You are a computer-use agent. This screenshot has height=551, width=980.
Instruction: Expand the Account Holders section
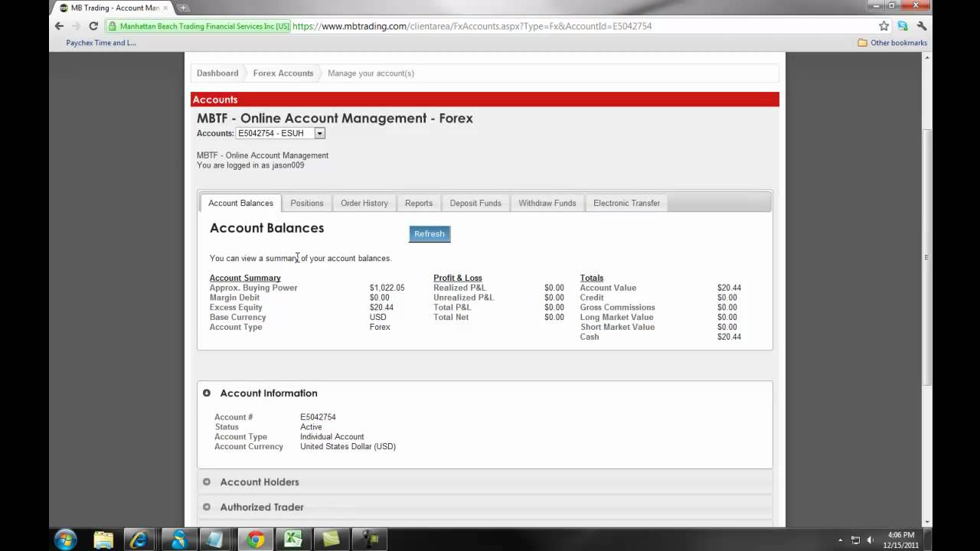pyautogui.click(x=207, y=482)
